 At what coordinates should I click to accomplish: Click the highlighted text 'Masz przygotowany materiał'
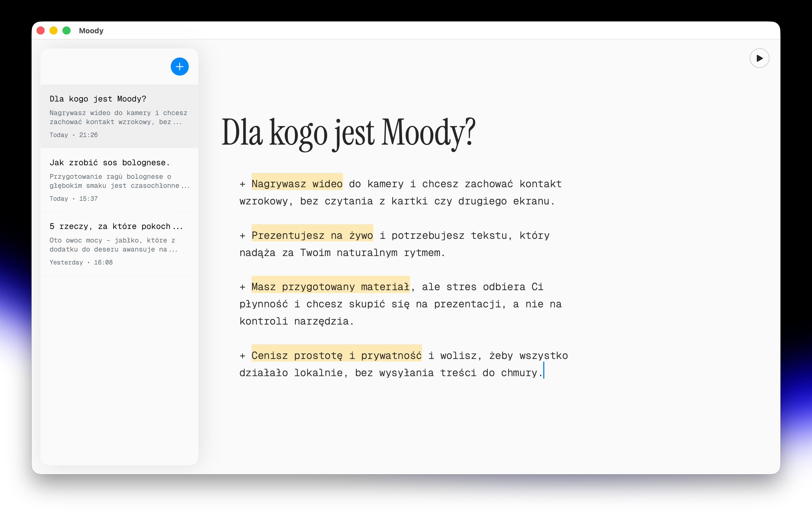coord(330,286)
